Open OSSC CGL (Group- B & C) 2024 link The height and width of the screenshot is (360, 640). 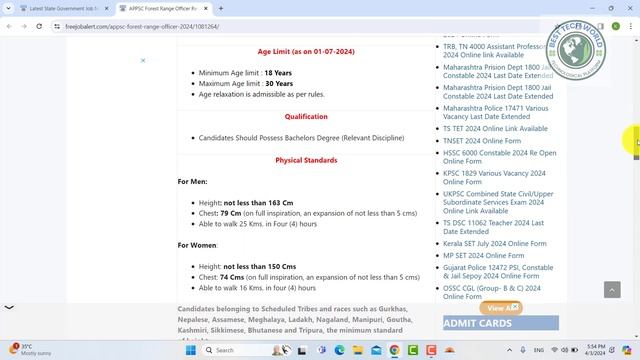tap(492, 292)
